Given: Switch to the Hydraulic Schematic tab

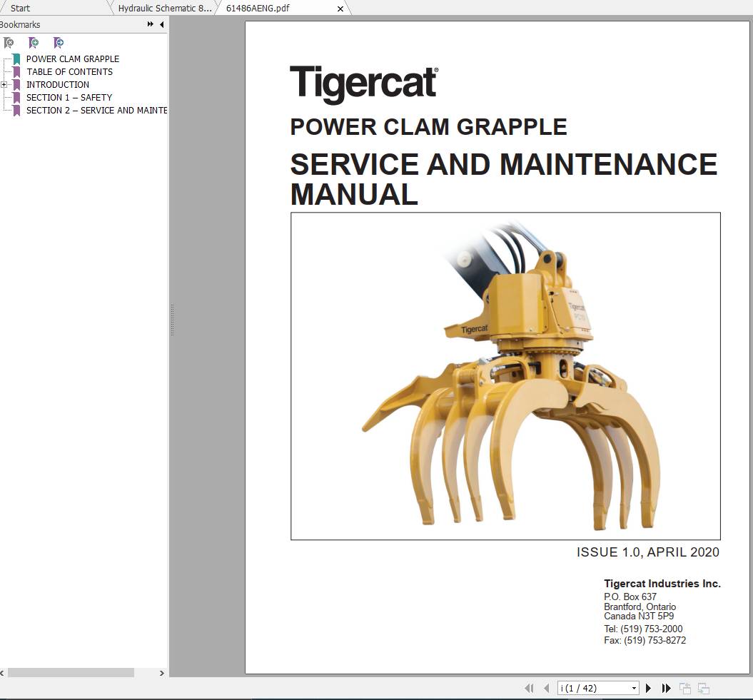Looking at the screenshot, I should click(163, 8).
